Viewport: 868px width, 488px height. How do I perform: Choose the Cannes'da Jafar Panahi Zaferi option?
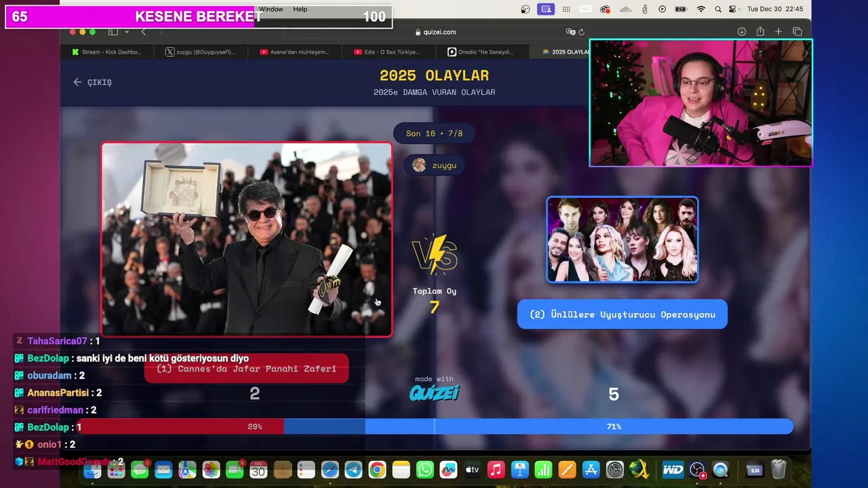[247, 369]
